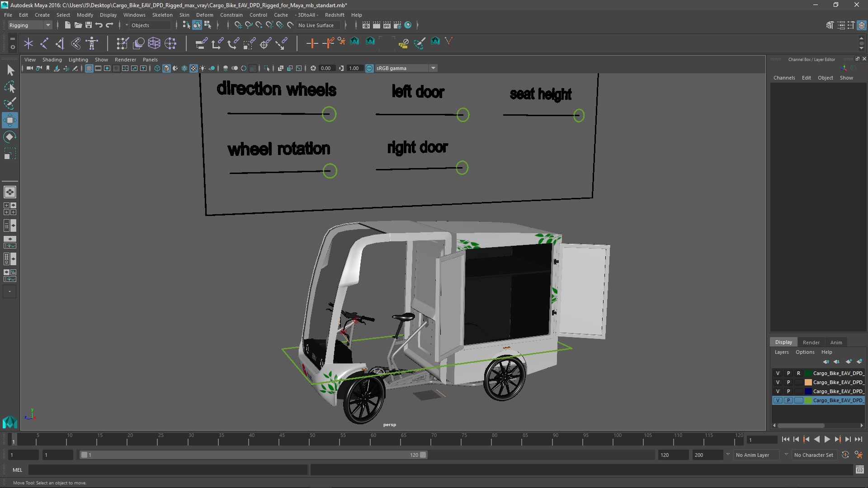Select the Create Joints shelf tool
This screenshot has width=868, height=488.
point(44,43)
